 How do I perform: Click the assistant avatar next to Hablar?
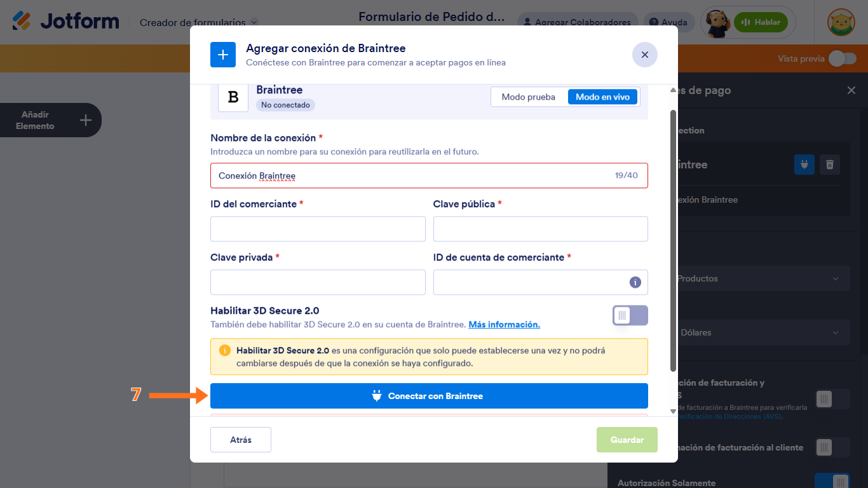coord(719,22)
